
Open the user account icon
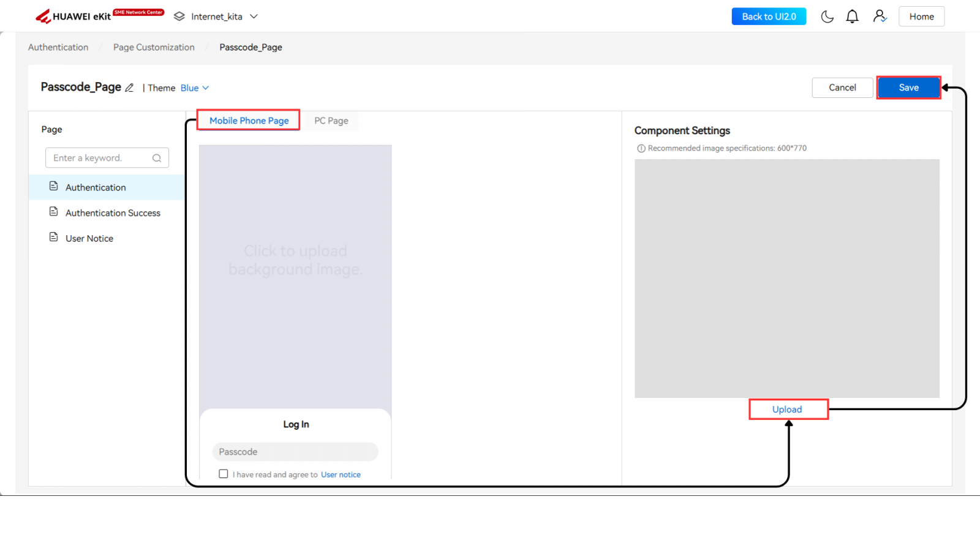tap(880, 17)
